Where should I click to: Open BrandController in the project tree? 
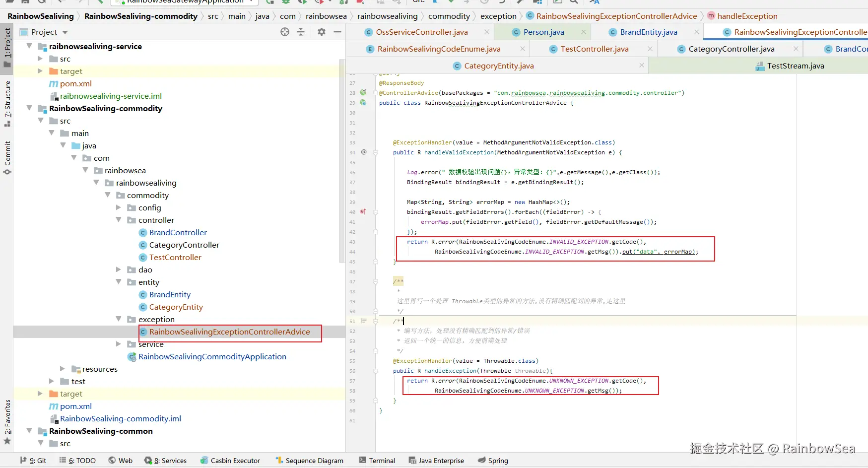pyautogui.click(x=178, y=232)
